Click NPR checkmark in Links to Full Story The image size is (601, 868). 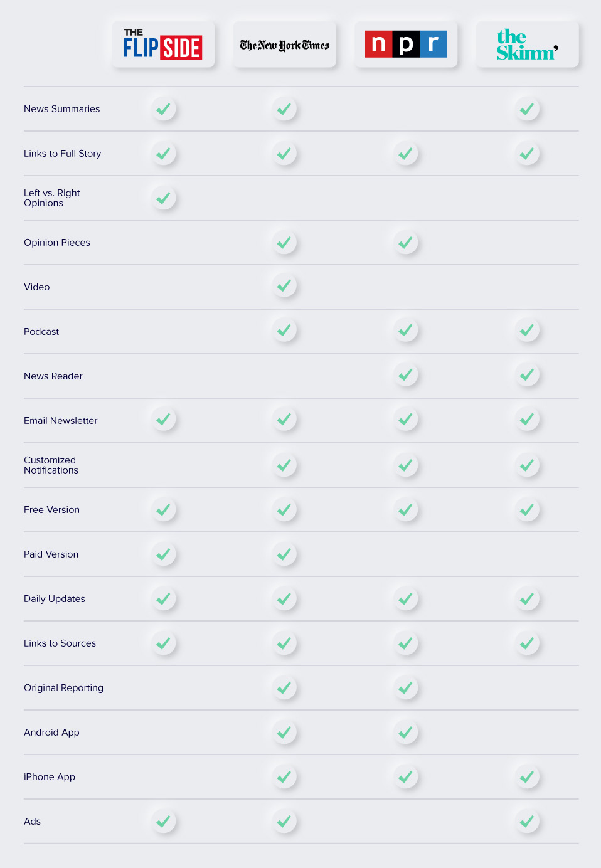[406, 154]
